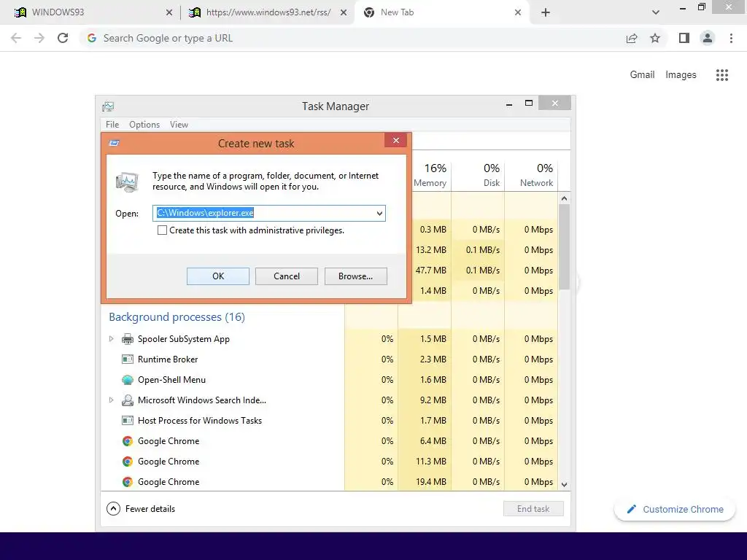Image resolution: width=747 pixels, height=560 pixels.
Task: Enable administrative privileges checkbox
Action: (163, 230)
